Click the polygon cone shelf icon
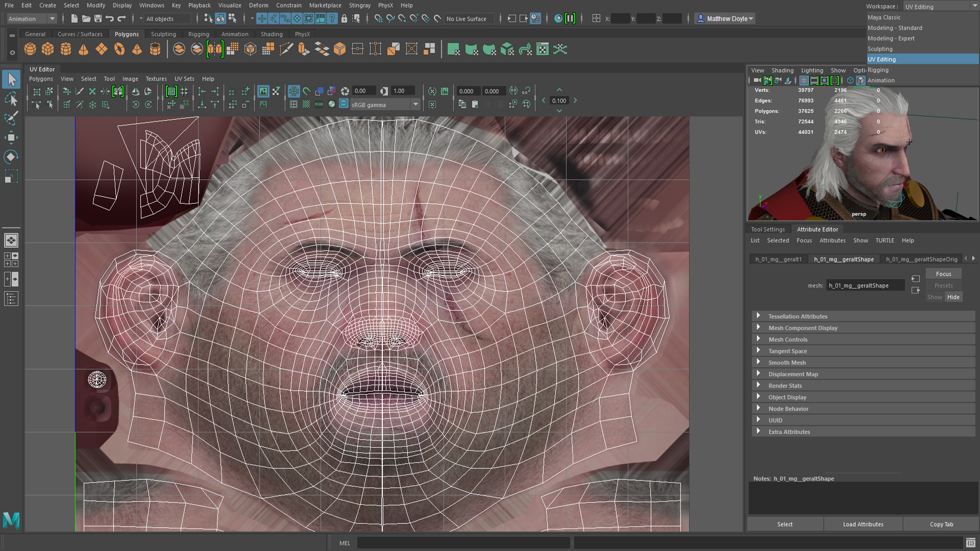Screen dimensions: 980x551 click(84, 49)
